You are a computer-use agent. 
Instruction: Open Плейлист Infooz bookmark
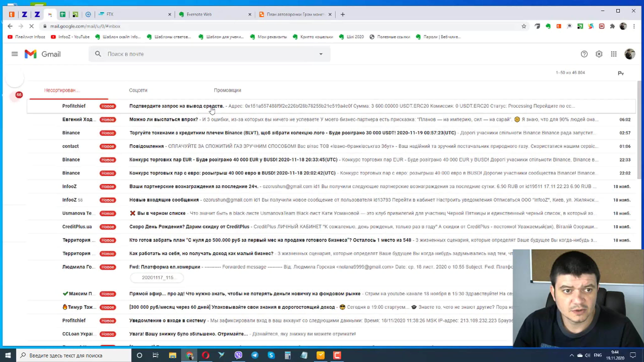click(26, 37)
